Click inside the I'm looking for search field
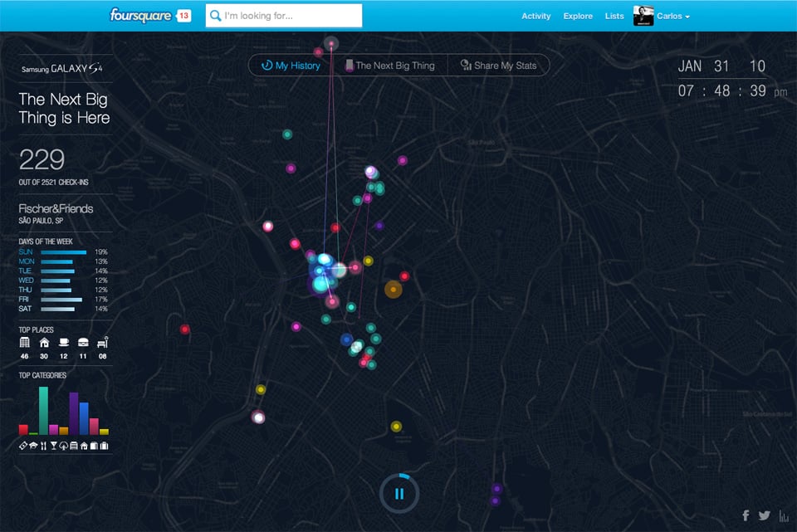797x532 pixels. pyautogui.click(x=282, y=15)
